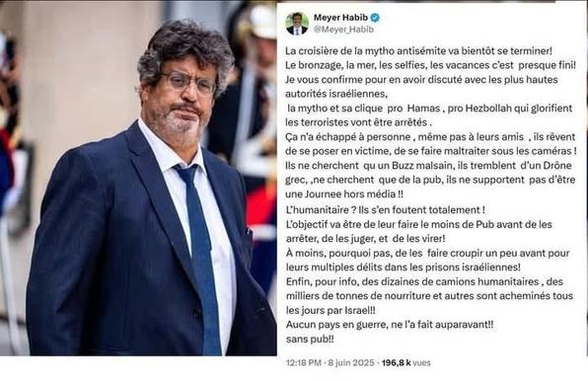Click the date 8 juin 2025
The height and width of the screenshot is (381, 588).
(x=351, y=362)
